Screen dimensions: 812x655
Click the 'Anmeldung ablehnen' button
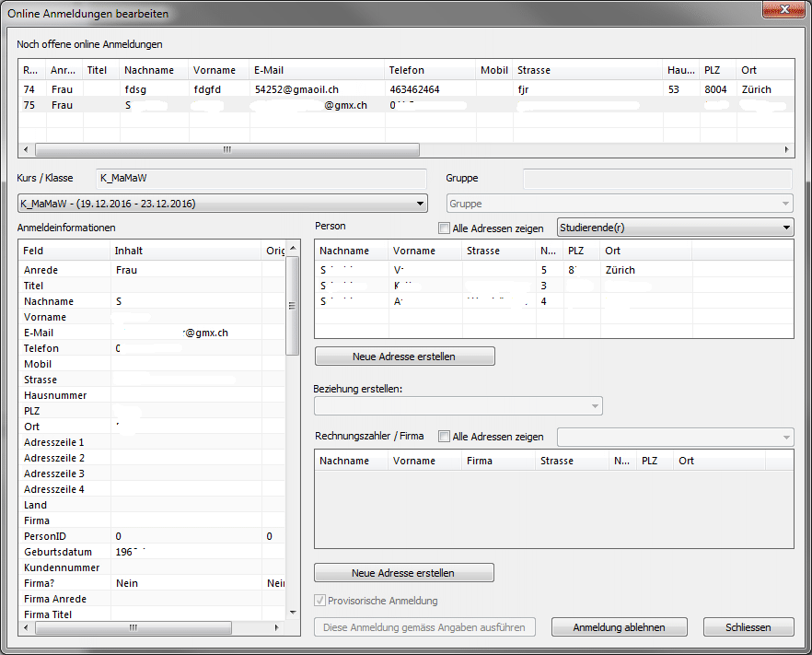point(619,627)
